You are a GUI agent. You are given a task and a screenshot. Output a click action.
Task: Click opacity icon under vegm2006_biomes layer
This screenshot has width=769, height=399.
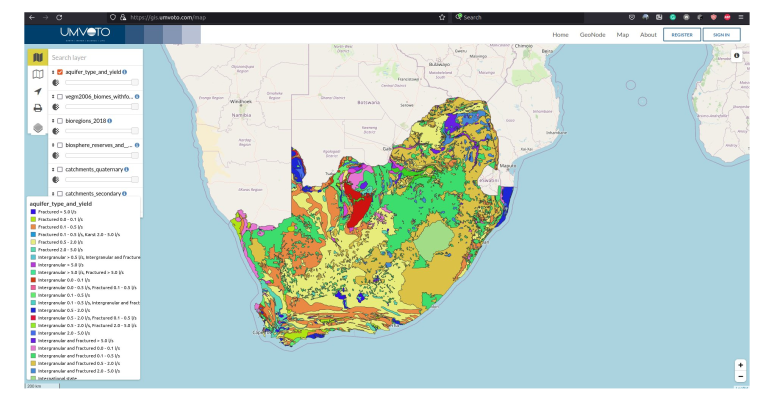click(56, 107)
